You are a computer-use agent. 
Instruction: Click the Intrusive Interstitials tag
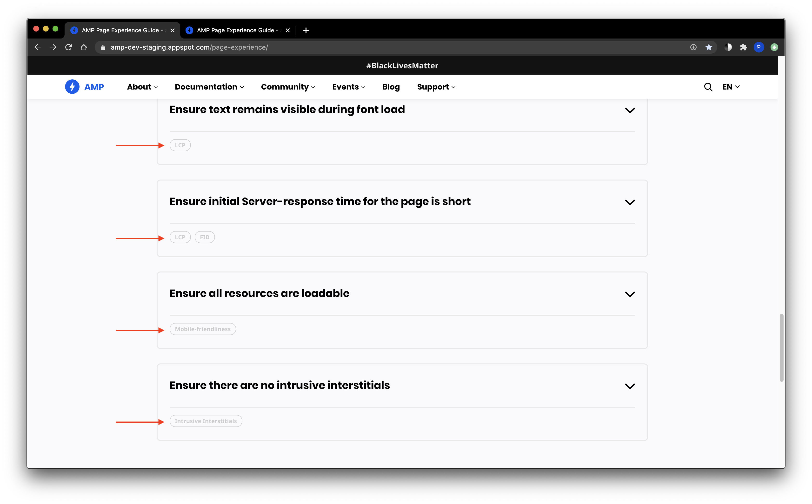[x=206, y=421]
